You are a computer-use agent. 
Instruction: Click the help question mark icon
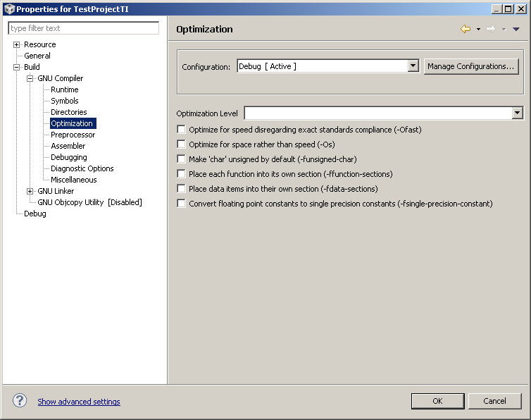(x=20, y=400)
